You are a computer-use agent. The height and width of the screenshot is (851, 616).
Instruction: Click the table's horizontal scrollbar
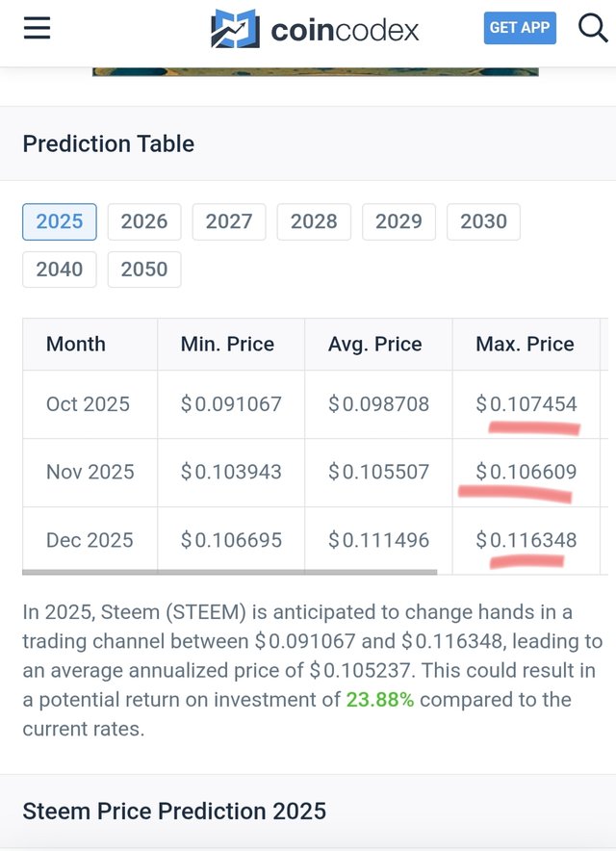pyautogui.click(x=229, y=572)
